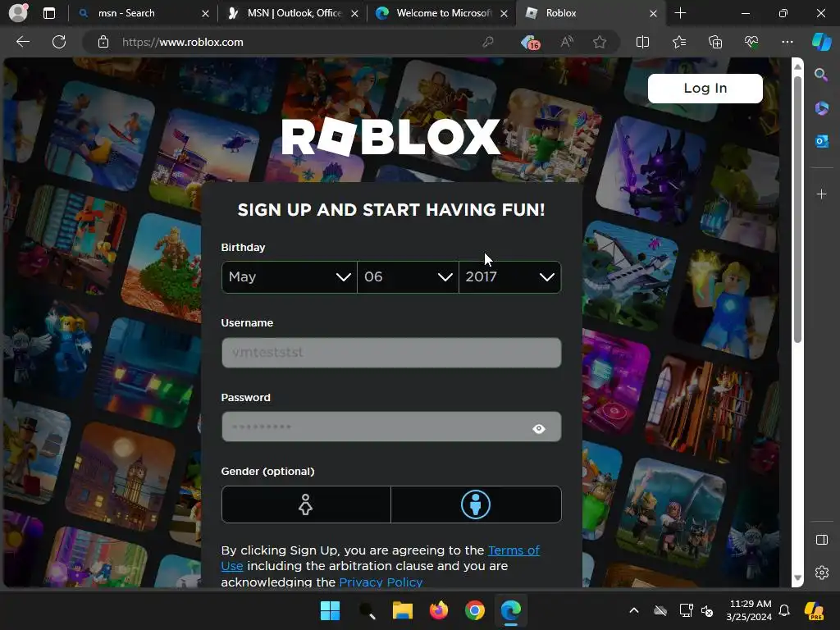Click scrollbar down arrow
This screenshot has height=630, width=840.
797,578
